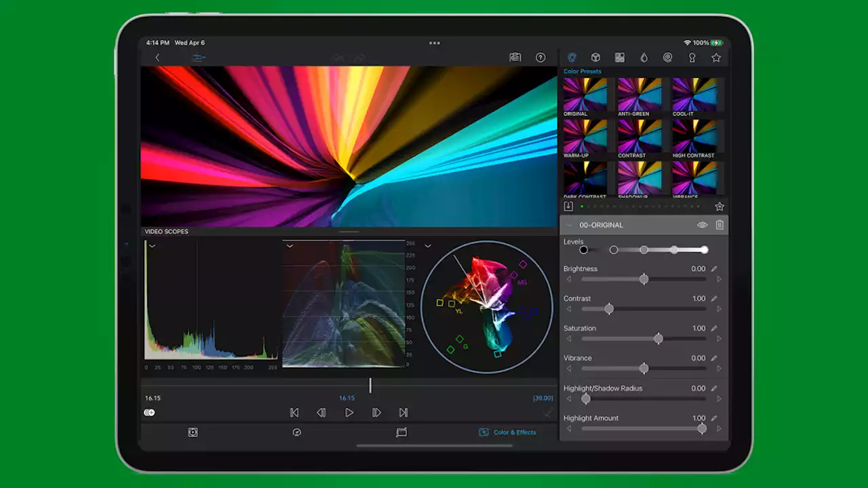Viewport: 868px width, 488px height.
Task: Open the vectorscope dropdown chevron
Action: pos(427,246)
